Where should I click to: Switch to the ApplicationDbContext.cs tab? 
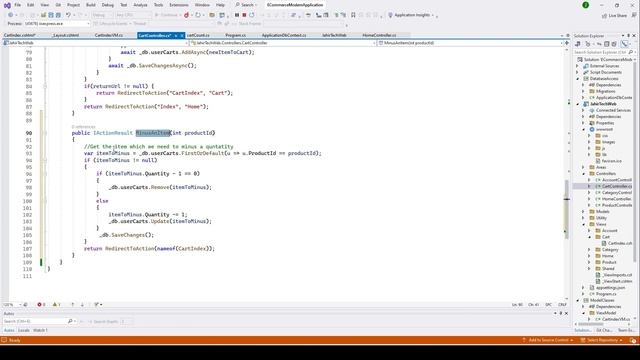(284, 36)
